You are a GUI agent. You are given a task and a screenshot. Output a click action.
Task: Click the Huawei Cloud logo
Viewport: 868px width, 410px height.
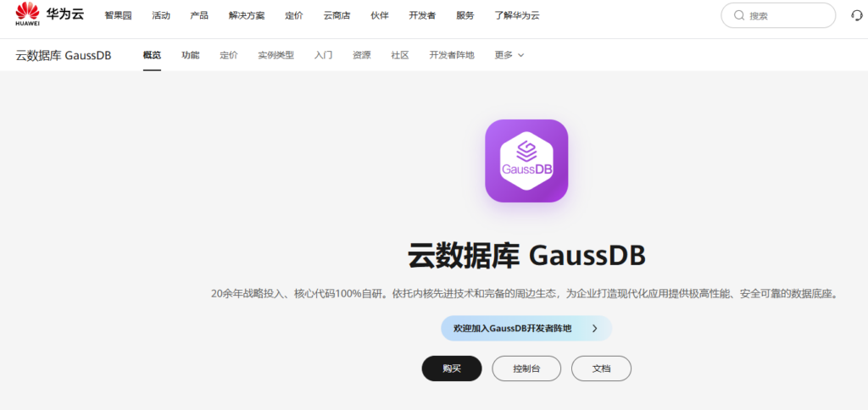point(50,14)
